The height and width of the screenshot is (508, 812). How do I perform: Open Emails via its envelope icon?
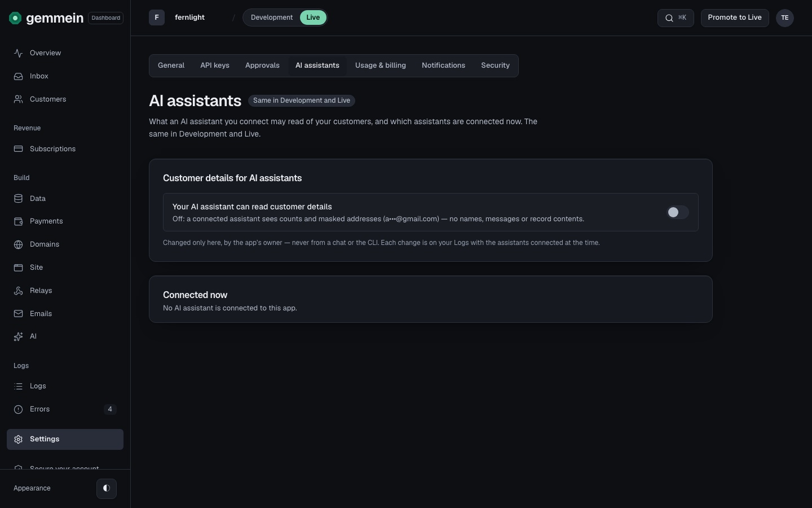[19, 314]
